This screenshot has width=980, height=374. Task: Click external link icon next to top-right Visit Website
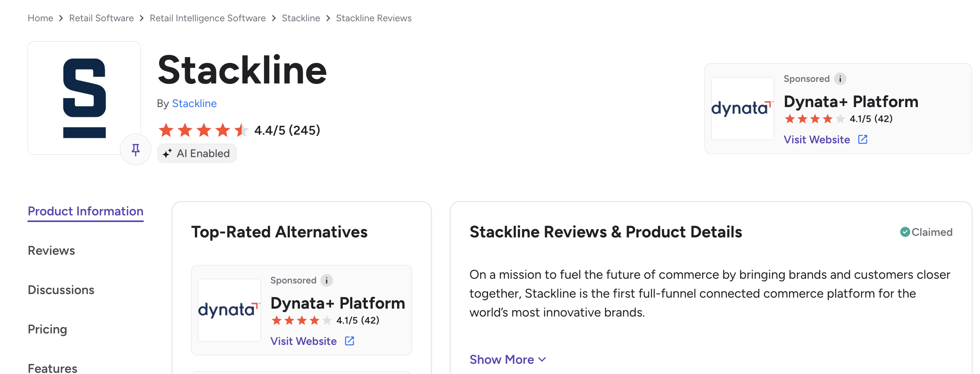click(x=863, y=139)
